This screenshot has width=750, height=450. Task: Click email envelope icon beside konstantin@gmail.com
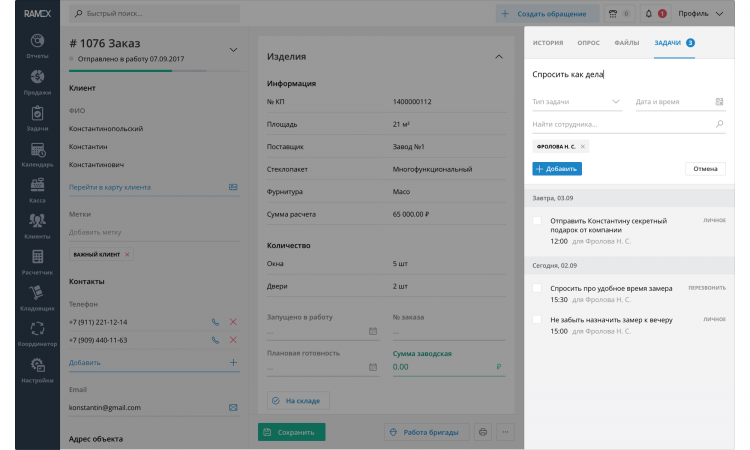(x=233, y=407)
